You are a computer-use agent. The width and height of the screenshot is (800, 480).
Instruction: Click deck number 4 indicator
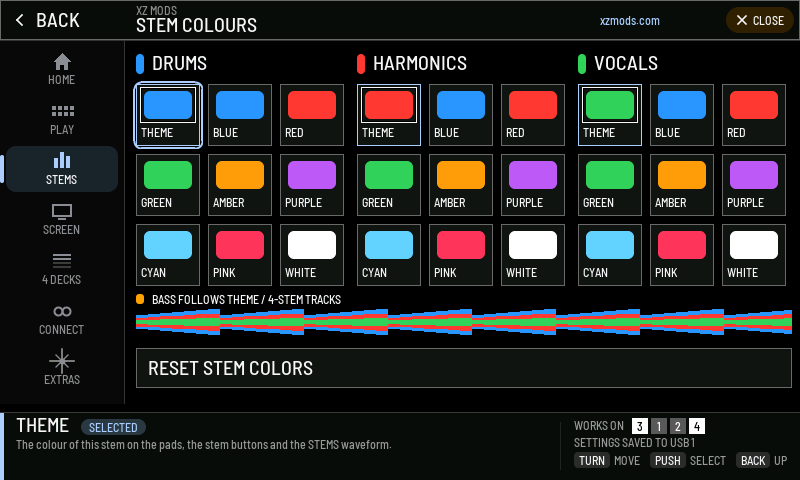point(697,426)
